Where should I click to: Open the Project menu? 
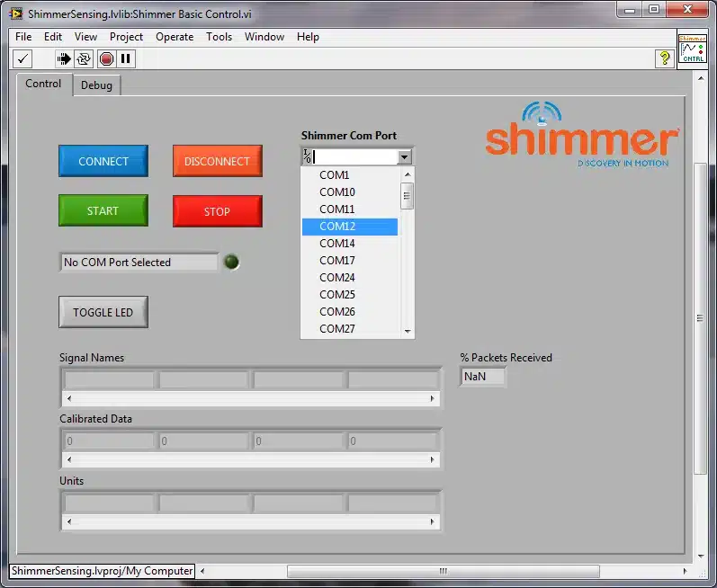[126, 37]
